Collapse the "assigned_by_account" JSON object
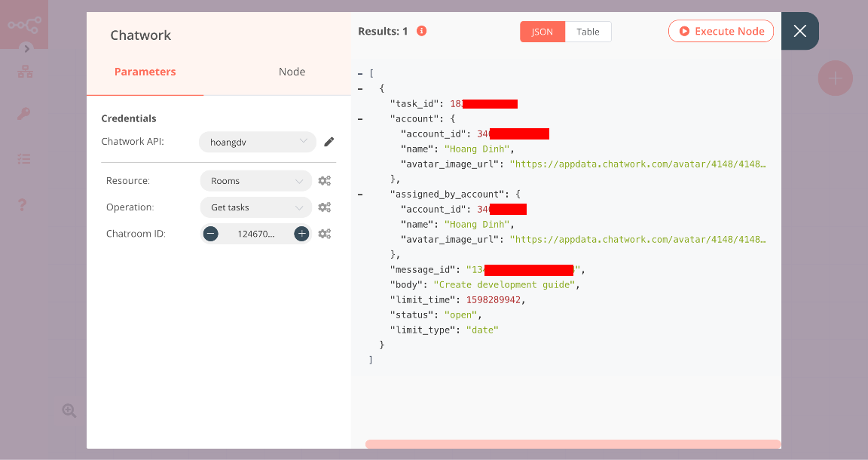Viewport: 868px width, 460px height. tap(360, 195)
